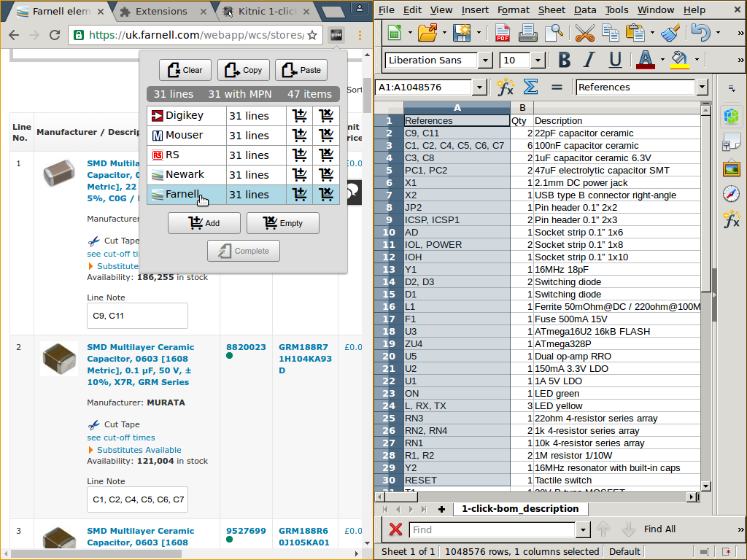
Task: Expand the font size dropdown
Action: point(538,61)
